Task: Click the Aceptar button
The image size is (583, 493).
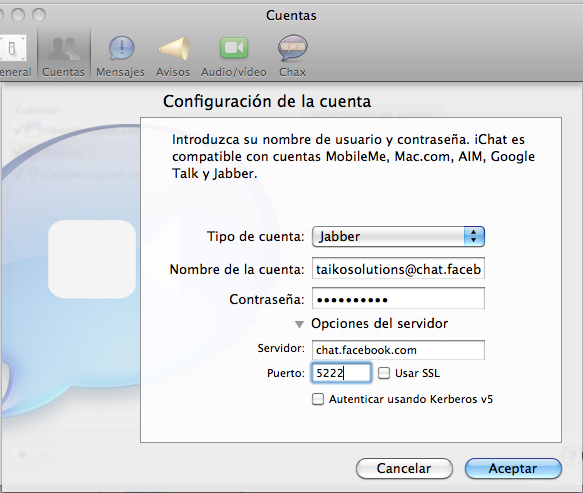Action: (513, 468)
